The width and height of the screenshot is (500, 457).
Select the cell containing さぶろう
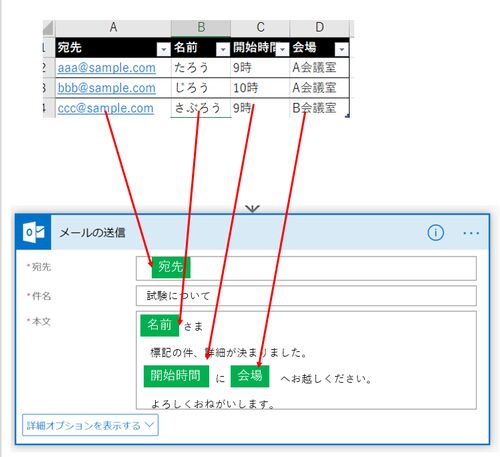tap(201, 108)
